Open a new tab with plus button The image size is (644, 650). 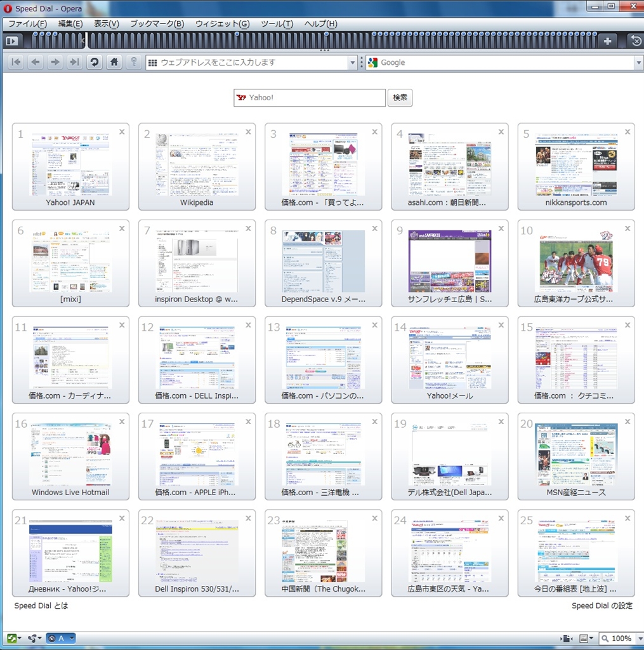click(x=608, y=41)
